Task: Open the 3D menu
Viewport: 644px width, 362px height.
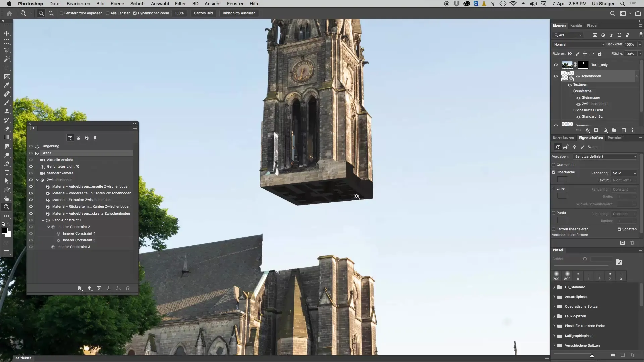Action: tap(195, 4)
